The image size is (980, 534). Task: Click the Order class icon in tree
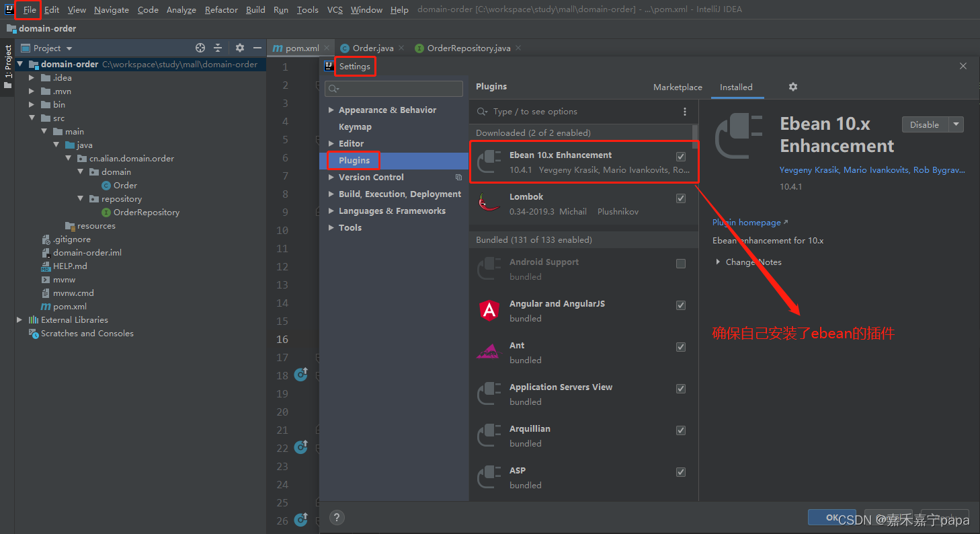point(106,186)
